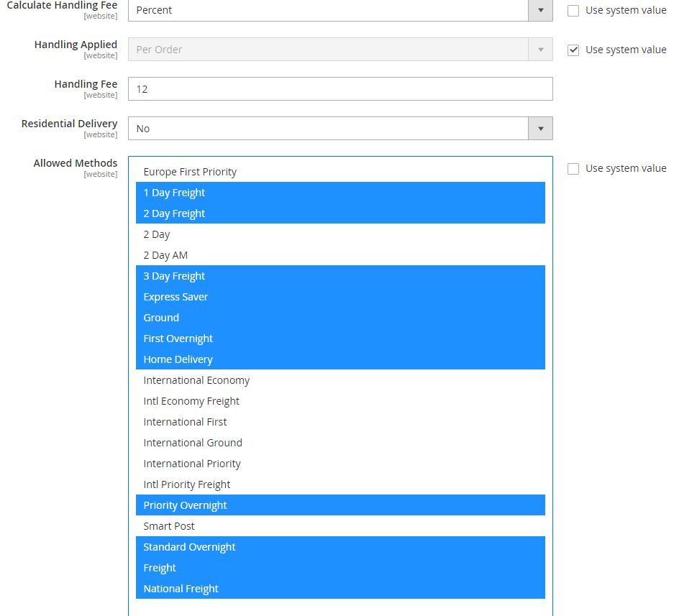This screenshot has width=674, height=616.
Task: Click the Handling Fee input field
Action: pos(340,89)
